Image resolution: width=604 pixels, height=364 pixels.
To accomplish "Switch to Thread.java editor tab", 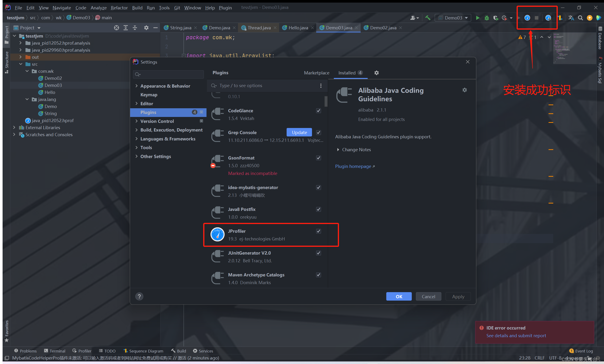I will 259,28.
